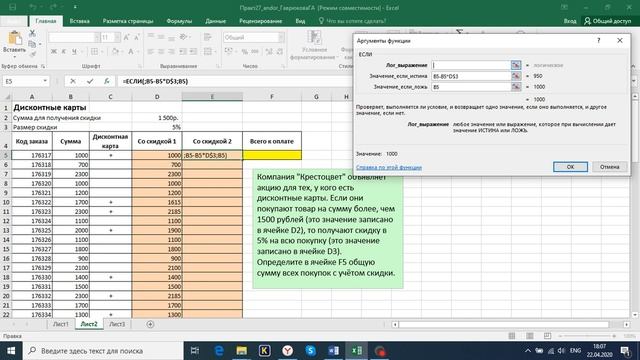Click the accounting currency format icon
The image size is (640, 360).
point(229,51)
